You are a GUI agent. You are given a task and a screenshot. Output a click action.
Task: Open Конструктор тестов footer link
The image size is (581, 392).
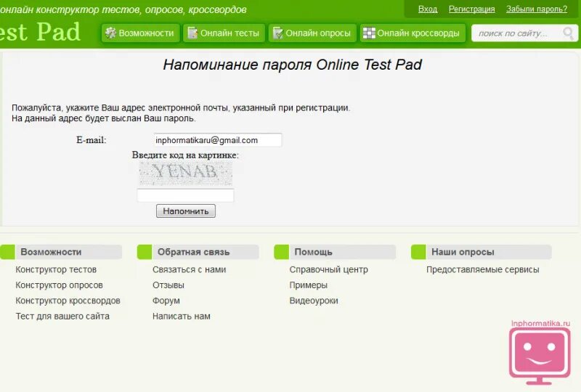(56, 269)
